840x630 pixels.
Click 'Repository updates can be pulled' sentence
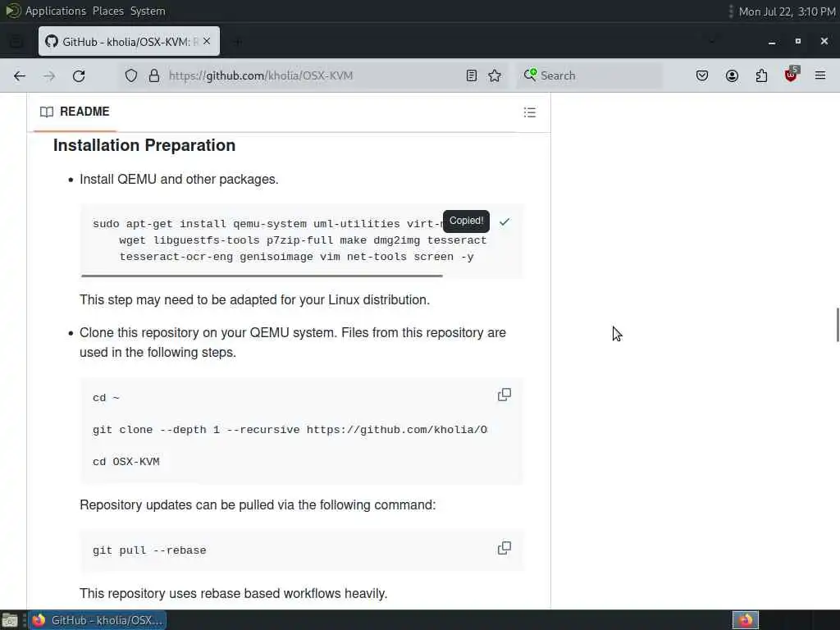[x=258, y=504]
